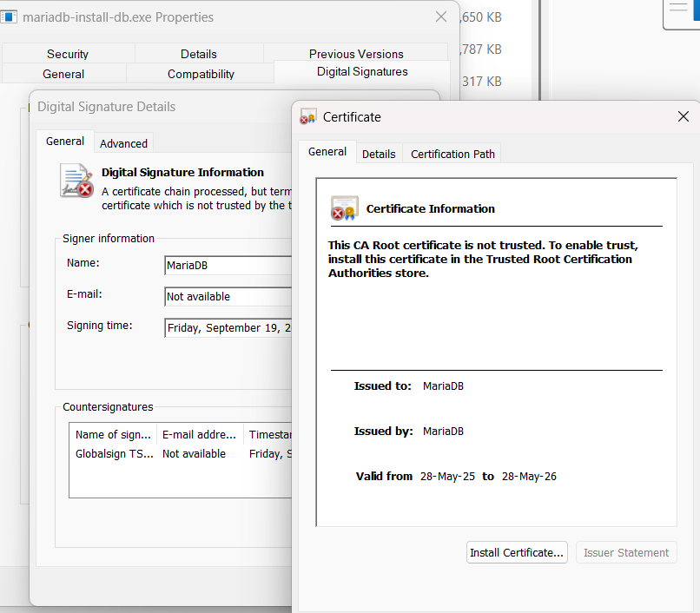Click the invalid digital signature document icon
Viewport: 700px width, 613px height.
pos(76,181)
